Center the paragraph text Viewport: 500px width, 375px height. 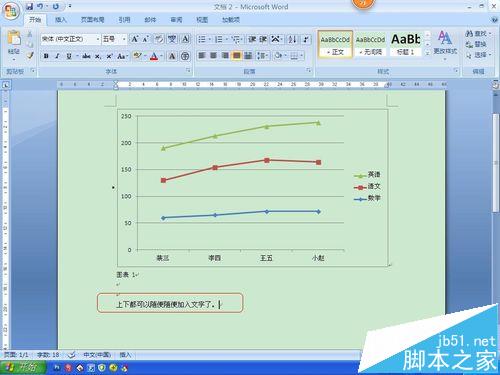click(x=213, y=55)
